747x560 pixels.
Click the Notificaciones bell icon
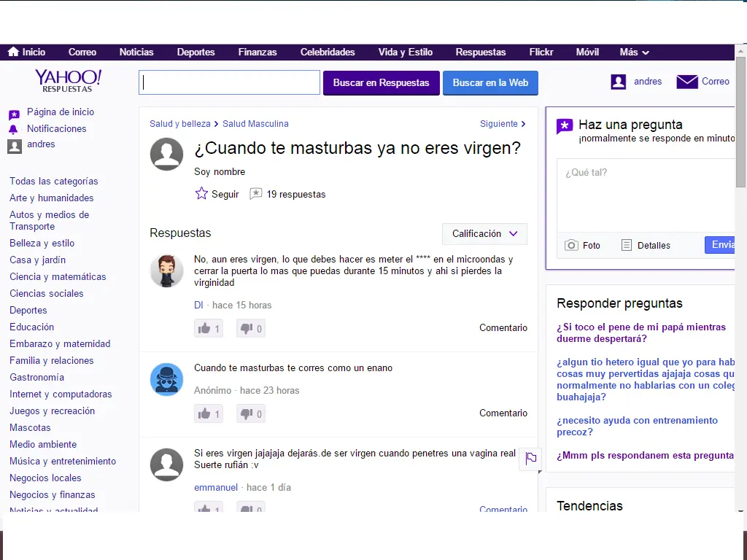tap(13, 130)
